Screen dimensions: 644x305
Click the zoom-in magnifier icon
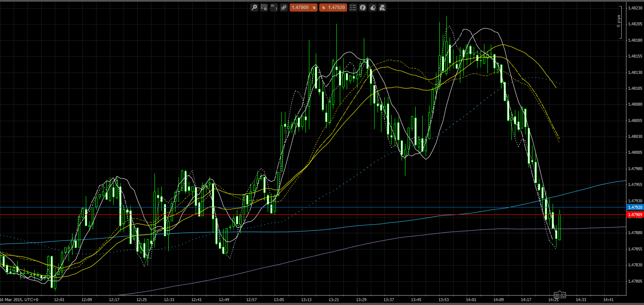[254, 7]
